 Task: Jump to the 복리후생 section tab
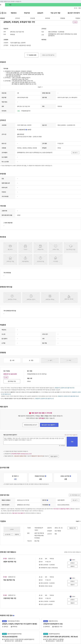(x=48, y=18)
